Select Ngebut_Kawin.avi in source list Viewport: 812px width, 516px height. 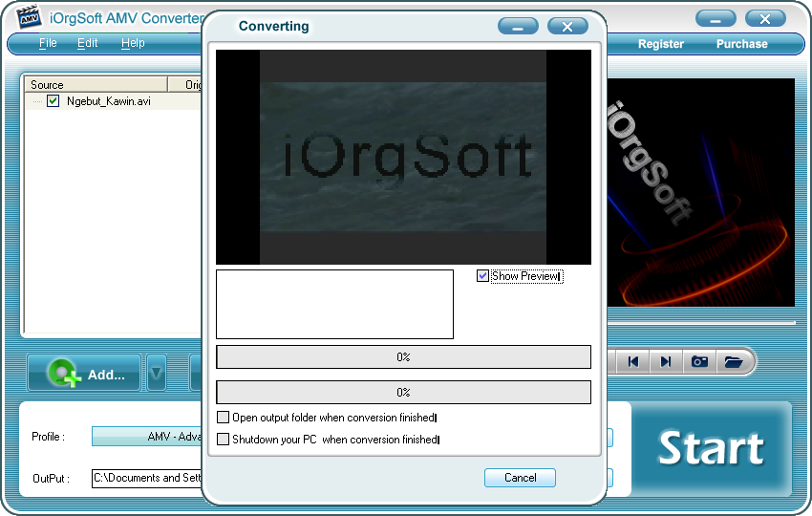point(108,101)
